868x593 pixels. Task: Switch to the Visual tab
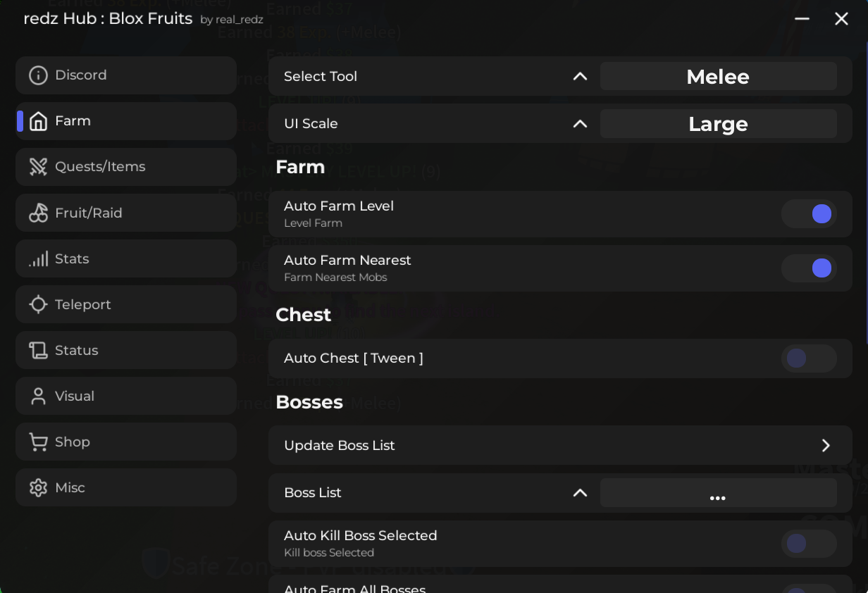[126, 396]
